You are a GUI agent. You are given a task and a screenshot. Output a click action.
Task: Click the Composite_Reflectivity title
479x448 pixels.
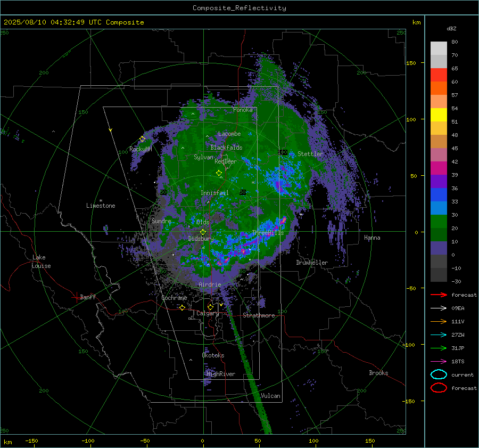(240, 8)
